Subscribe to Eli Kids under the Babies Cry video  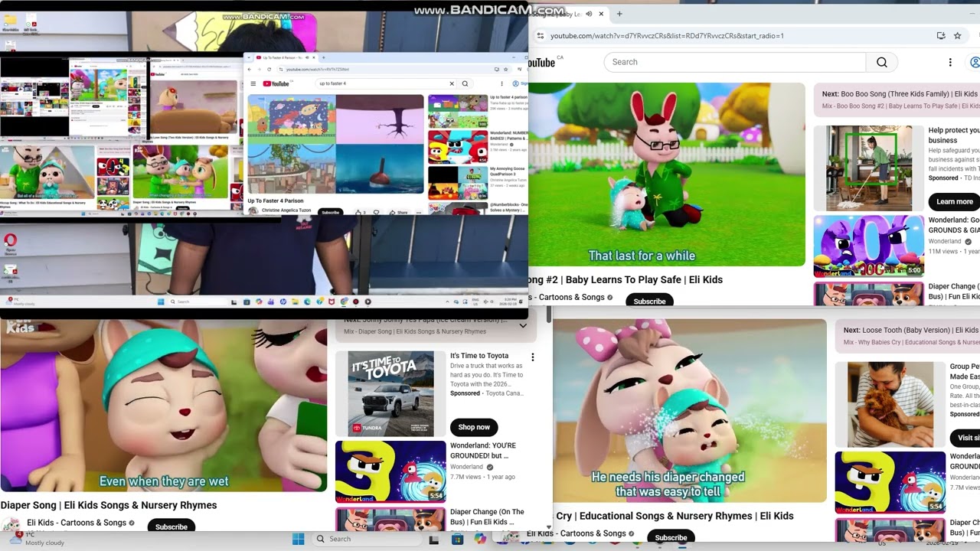(671, 537)
